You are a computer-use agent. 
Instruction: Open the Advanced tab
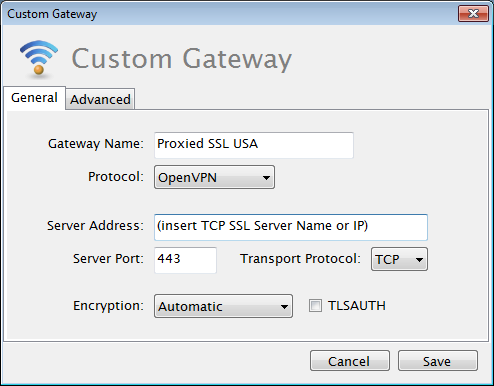point(100,99)
